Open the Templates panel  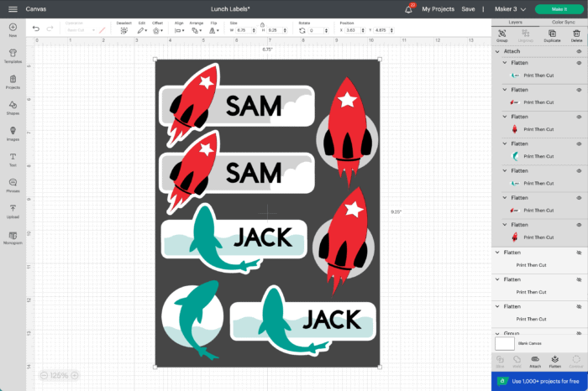click(x=13, y=55)
